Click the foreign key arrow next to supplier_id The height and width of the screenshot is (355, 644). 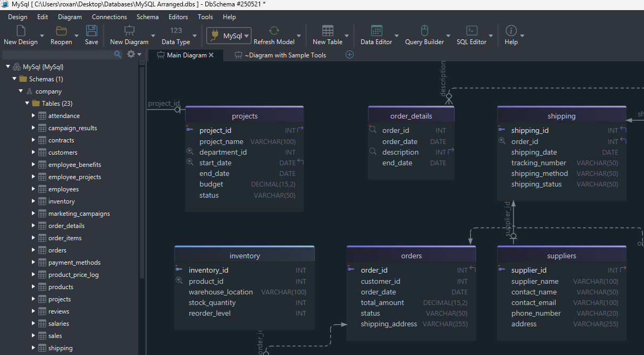click(624, 269)
